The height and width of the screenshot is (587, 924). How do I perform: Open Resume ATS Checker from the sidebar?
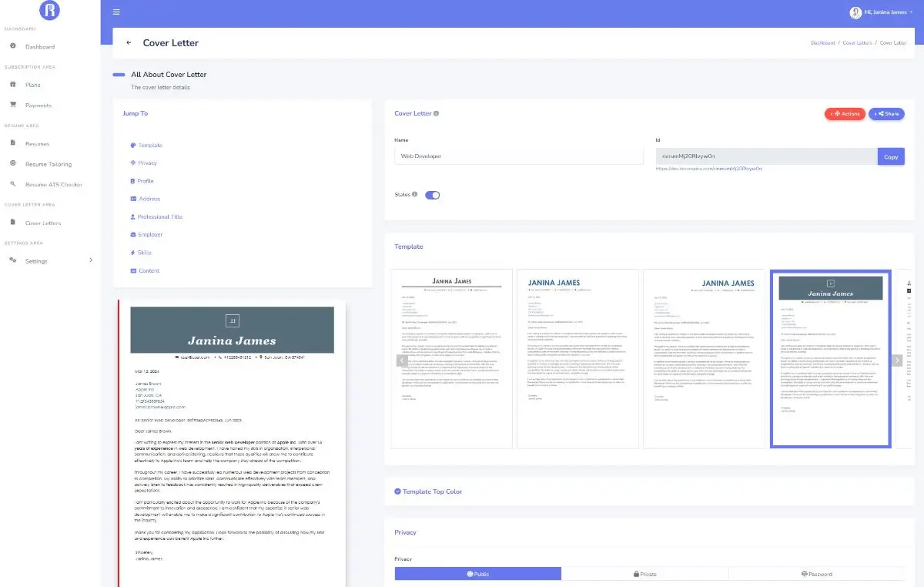point(54,185)
